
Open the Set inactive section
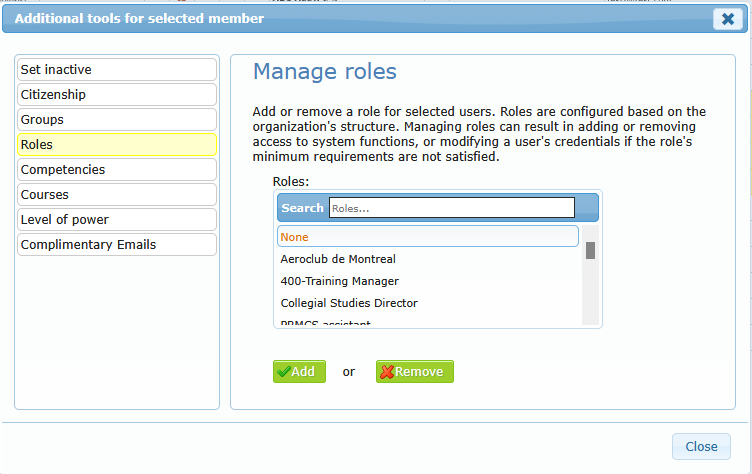point(116,70)
